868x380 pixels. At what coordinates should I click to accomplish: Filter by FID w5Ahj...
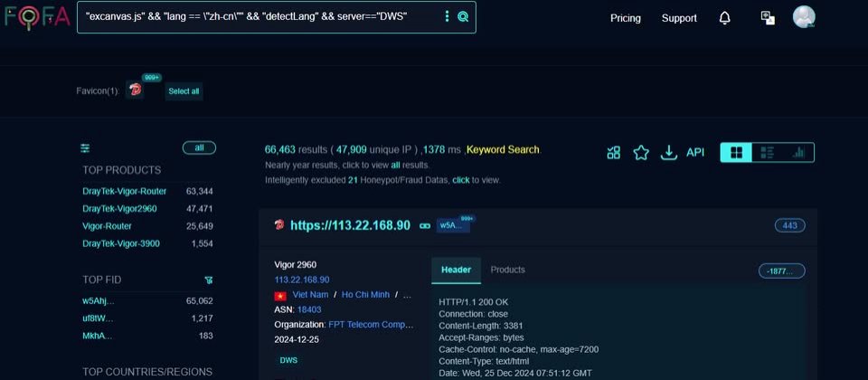99,300
